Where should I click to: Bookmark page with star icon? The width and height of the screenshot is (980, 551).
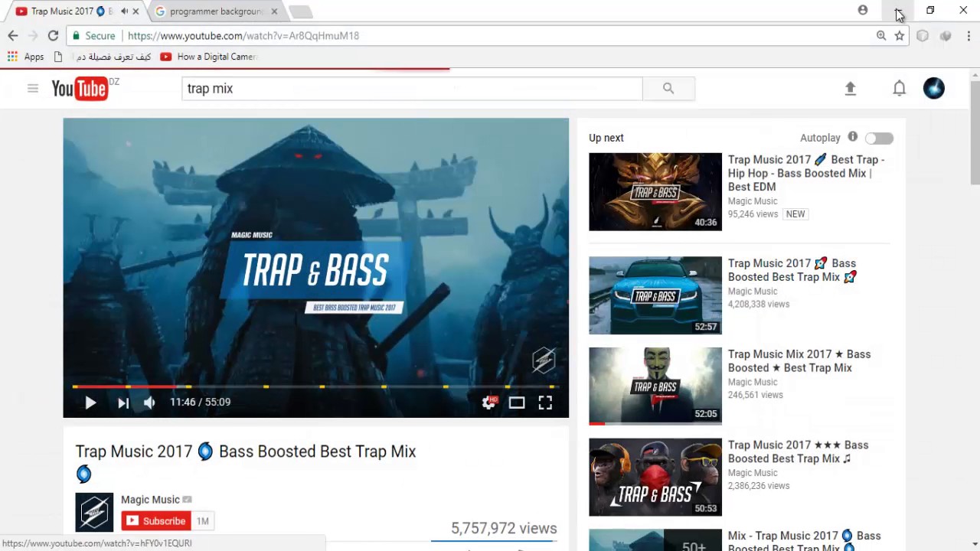tap(900, 36)
